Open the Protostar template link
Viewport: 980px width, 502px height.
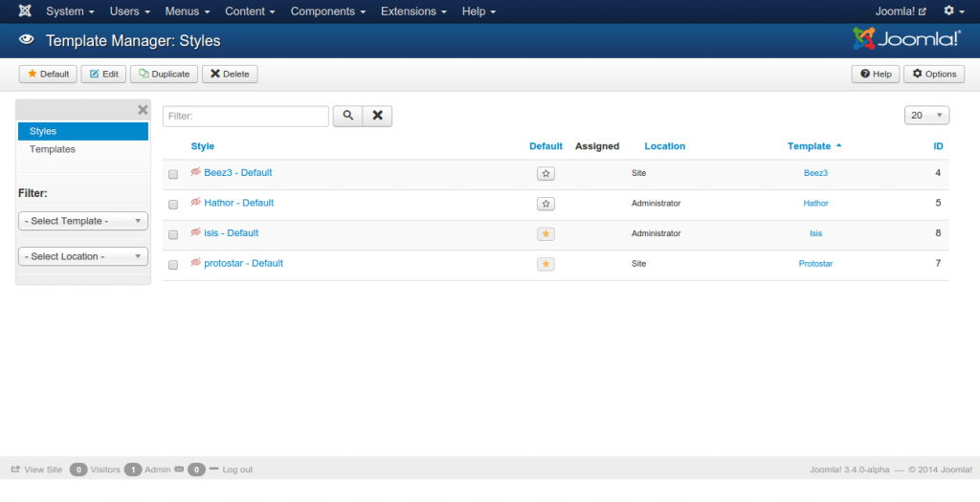coord(815,264)
